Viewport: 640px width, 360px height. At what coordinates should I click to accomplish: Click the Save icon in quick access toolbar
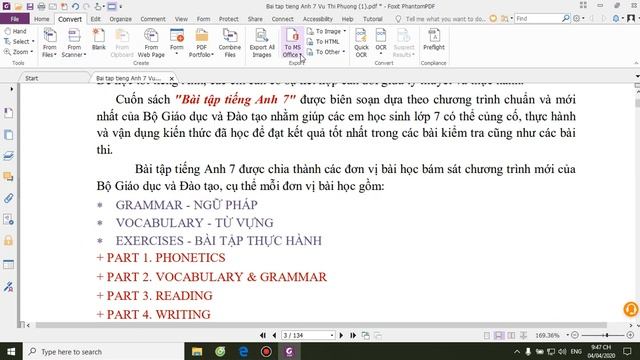[x=30, y=7]
